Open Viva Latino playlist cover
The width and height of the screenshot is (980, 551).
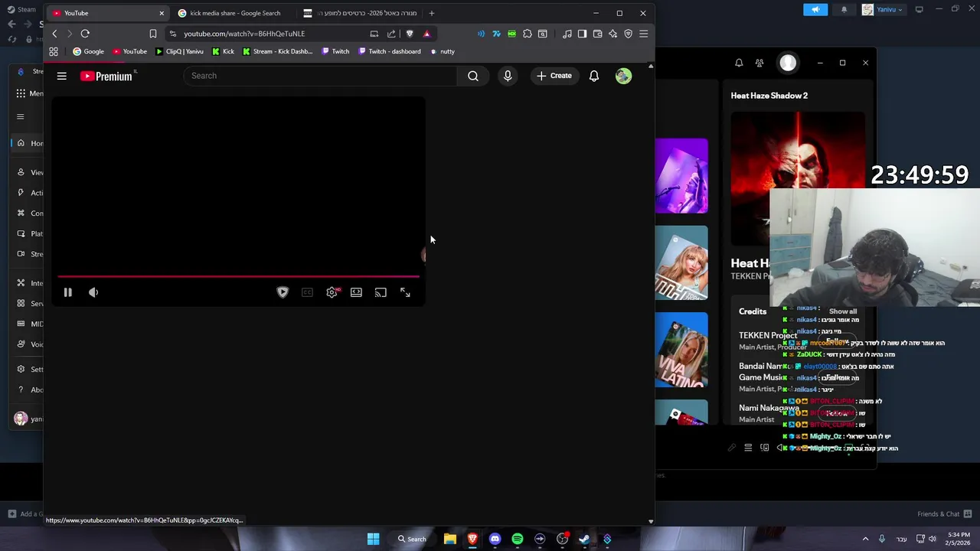(x=681, y=350)
